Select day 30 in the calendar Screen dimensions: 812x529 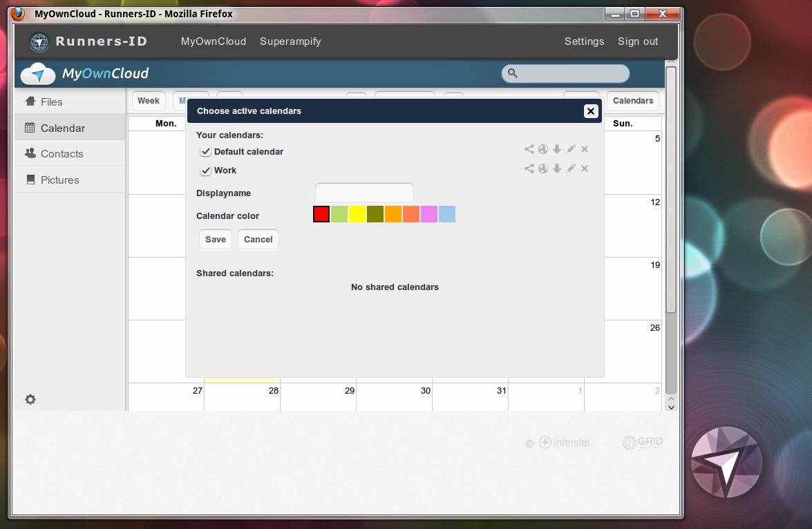(x=395, y=397)
